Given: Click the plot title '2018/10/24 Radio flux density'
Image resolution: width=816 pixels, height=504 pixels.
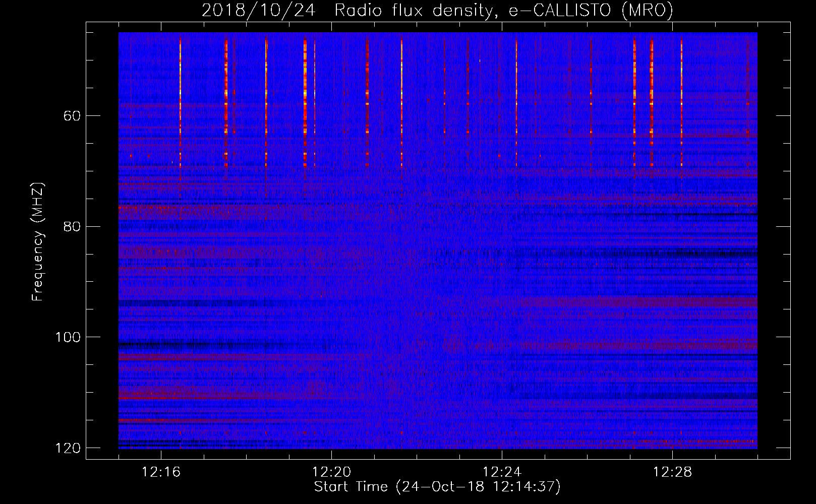Looking at the screenshot, I should (437, 10).
